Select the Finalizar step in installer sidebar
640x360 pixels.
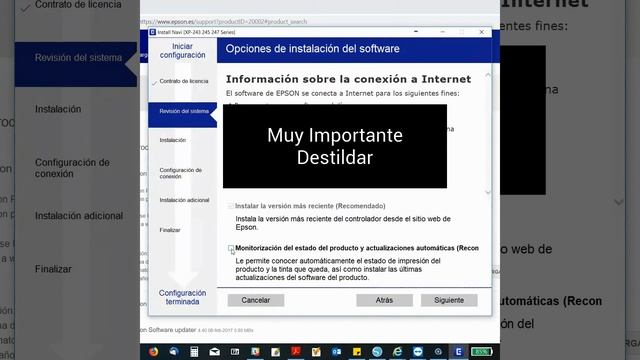(170, 230)
